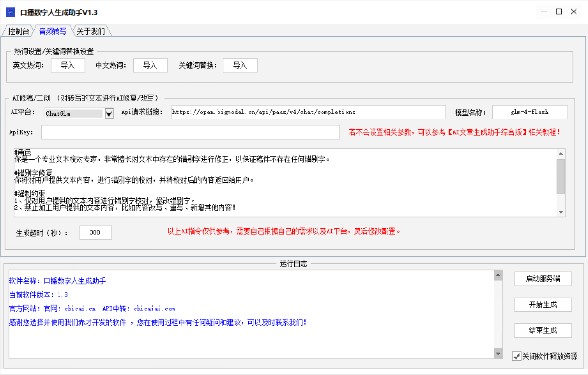
Task: Click the log line 软件名称: 口播数字人生成助手
Action: tap(57, 281)
